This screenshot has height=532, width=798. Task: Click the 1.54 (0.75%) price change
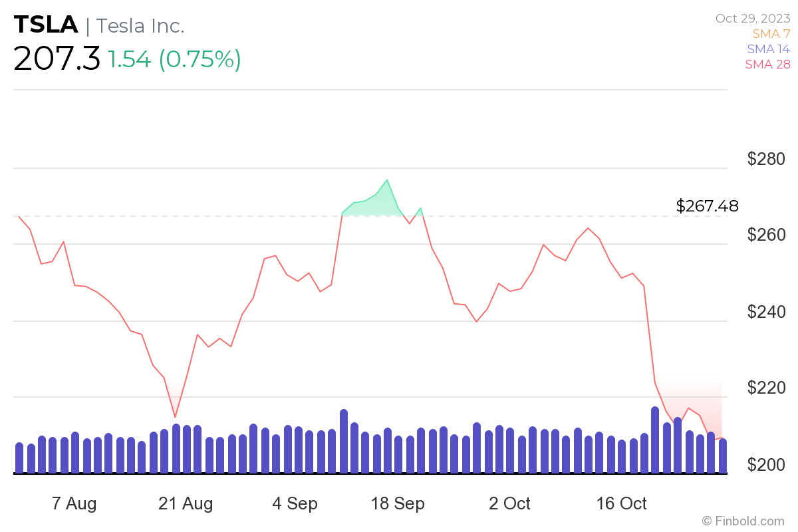[174, 60]
